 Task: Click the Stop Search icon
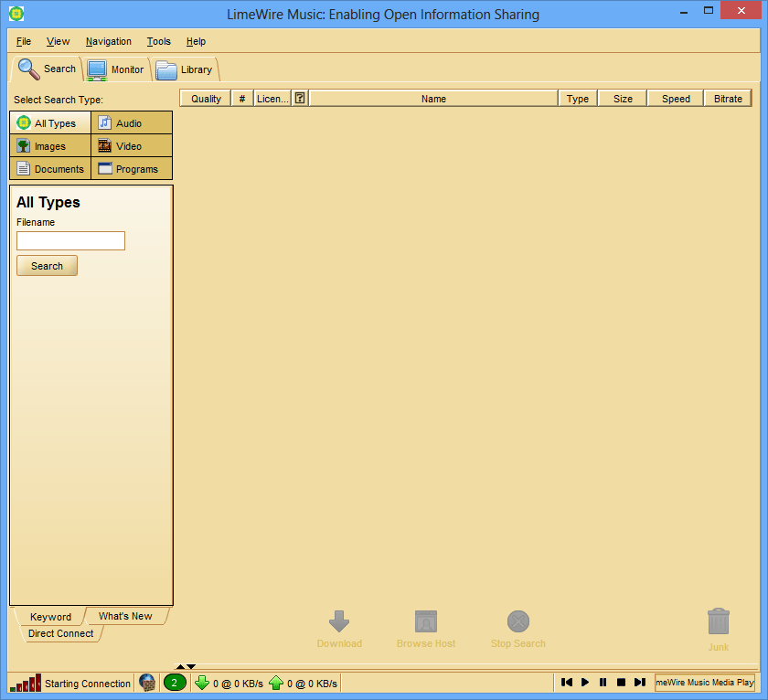517,619
